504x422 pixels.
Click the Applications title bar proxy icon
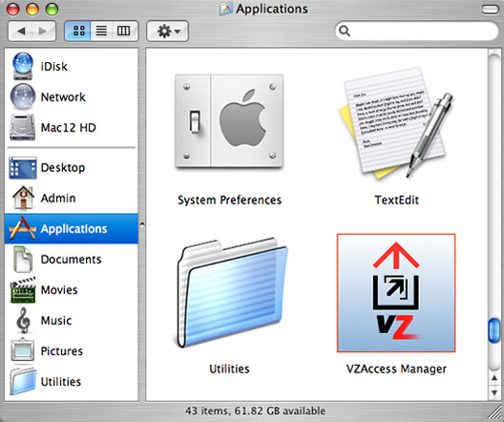pos(226,9)
